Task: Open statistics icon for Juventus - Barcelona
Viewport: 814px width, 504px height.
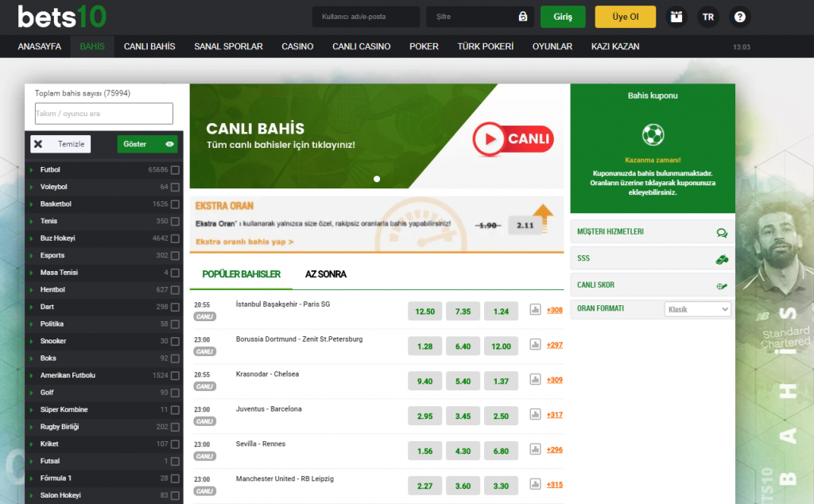Action: (x=535, y=413)
